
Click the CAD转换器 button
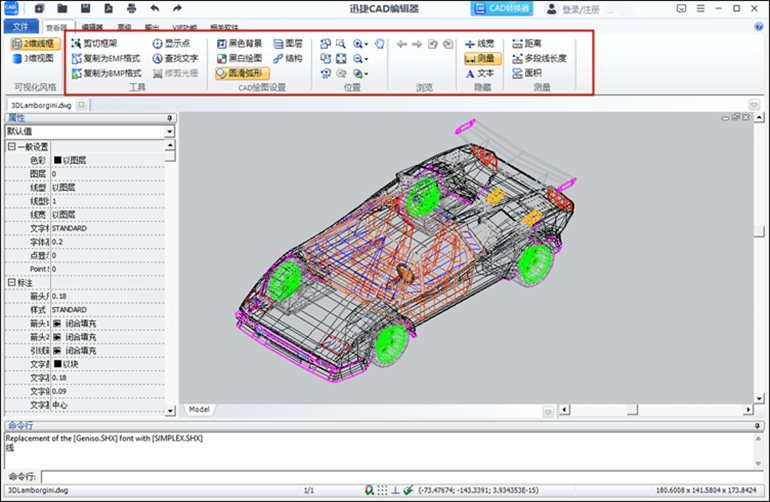pyautogui.click(x=502, y=8)
